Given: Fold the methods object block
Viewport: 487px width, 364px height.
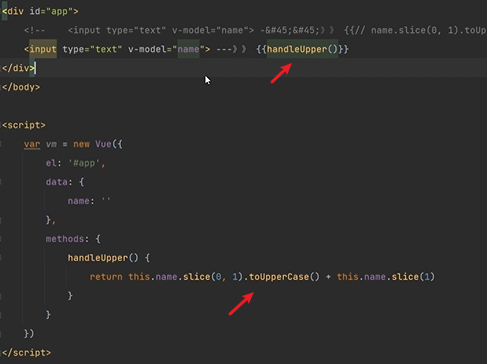Looking at the screenshot, I should coord(1,239).
